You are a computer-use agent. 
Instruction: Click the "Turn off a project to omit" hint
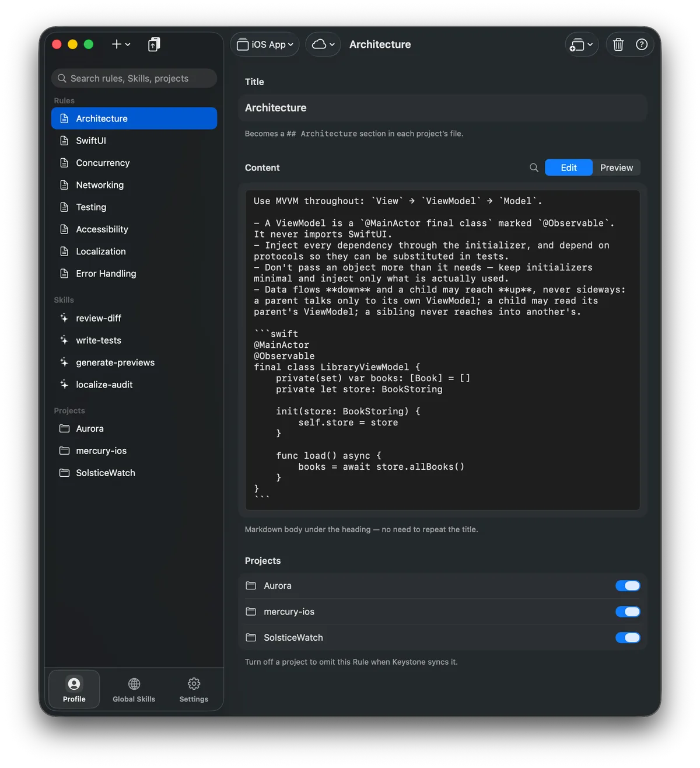tap(351, 662)
